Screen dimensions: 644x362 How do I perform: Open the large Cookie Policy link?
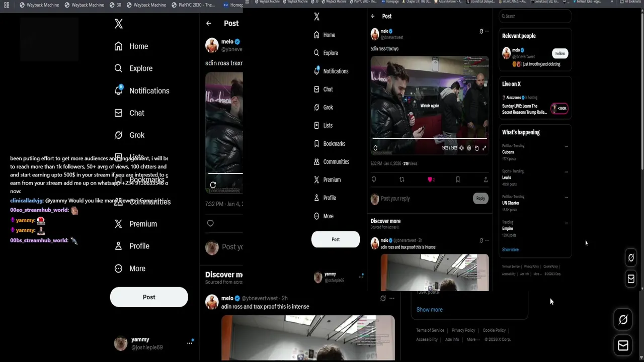click(494, 330)
